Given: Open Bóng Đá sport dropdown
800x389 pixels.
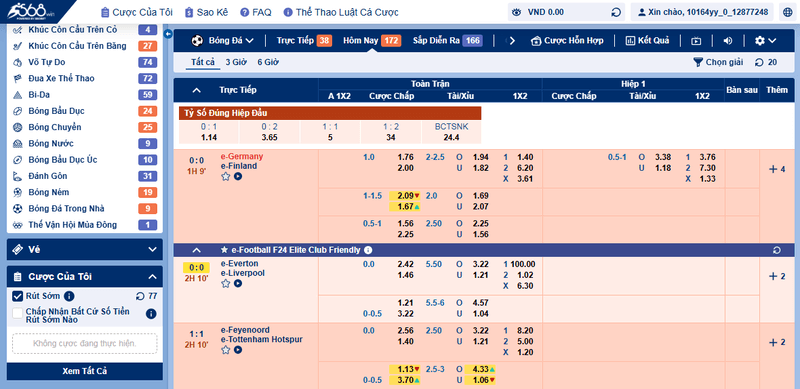Looking at the screenshot, I should 222,40.
